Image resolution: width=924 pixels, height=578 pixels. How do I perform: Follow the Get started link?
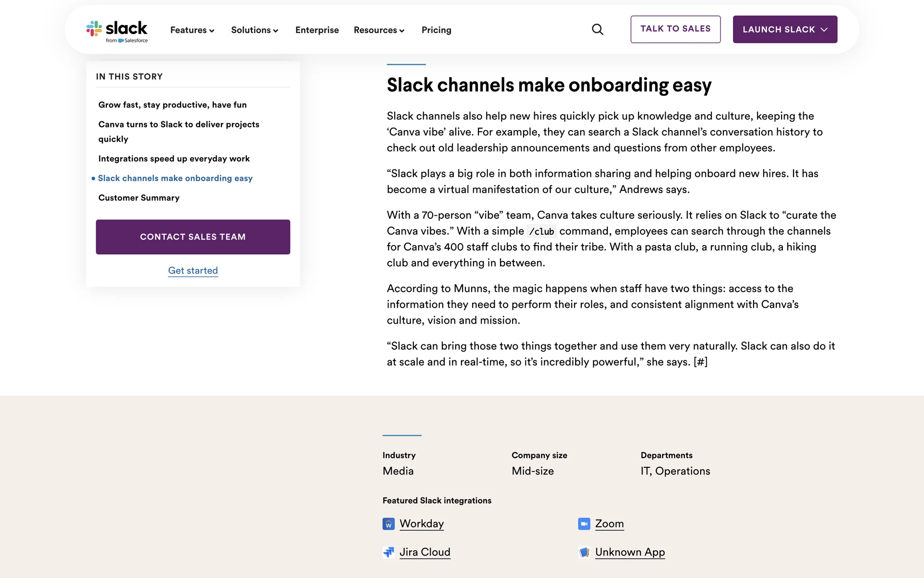193,271
